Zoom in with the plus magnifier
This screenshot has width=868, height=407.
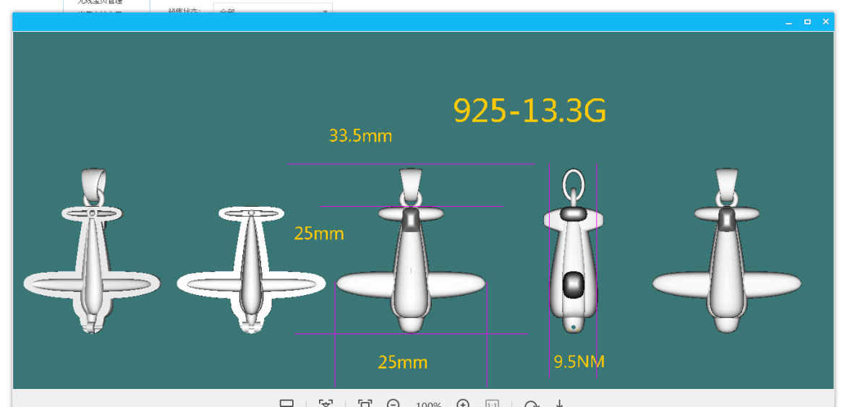pos(463,403)
